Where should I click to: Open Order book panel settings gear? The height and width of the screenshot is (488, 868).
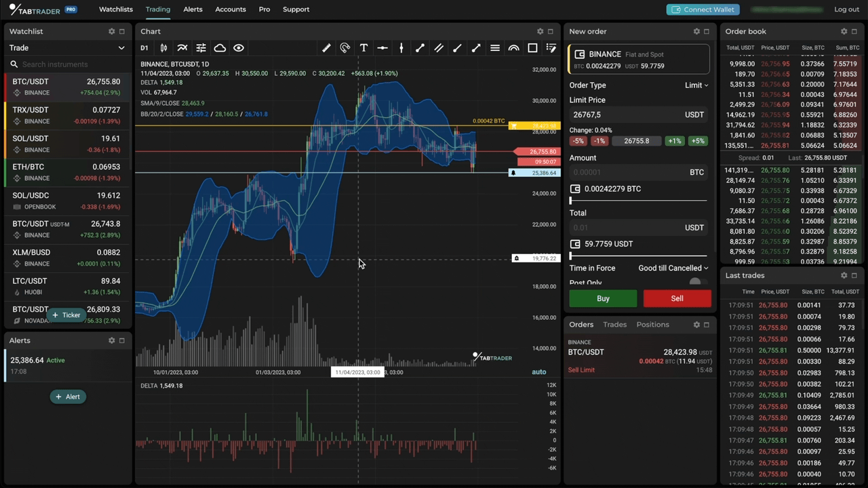(x=844, y=32)
